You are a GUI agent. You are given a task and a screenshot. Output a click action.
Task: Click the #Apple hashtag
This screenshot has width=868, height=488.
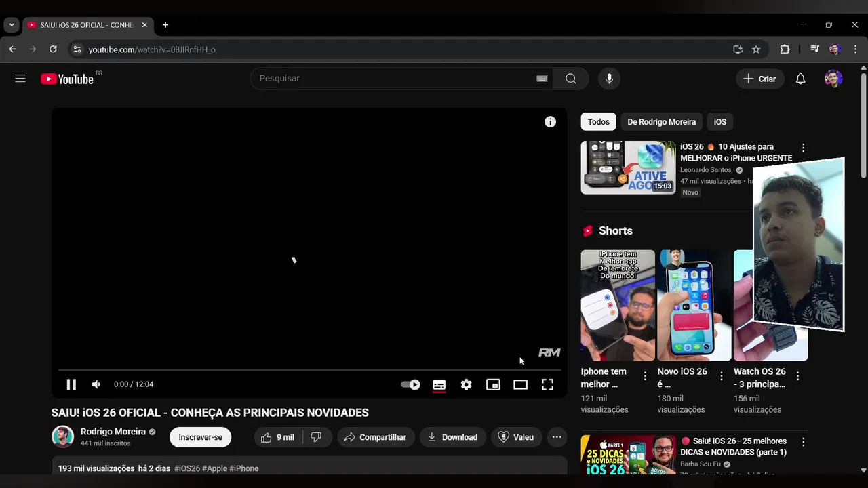tap(214, 468)
